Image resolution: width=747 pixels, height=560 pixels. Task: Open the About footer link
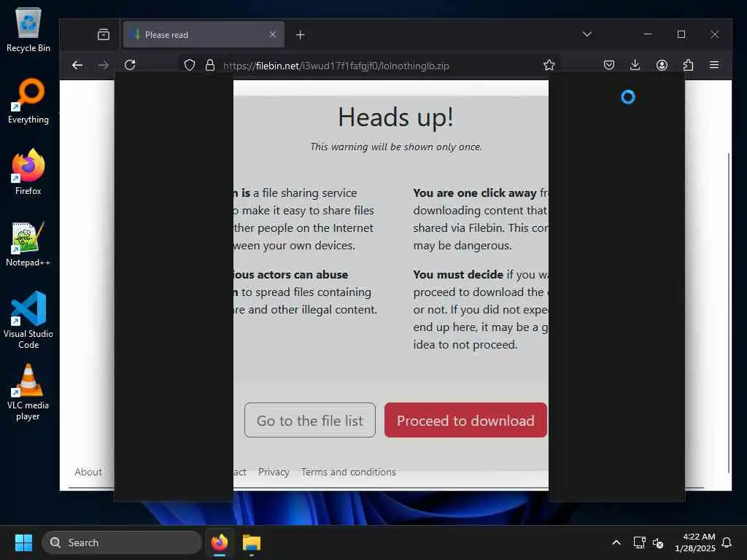click(x=88, y=472)
